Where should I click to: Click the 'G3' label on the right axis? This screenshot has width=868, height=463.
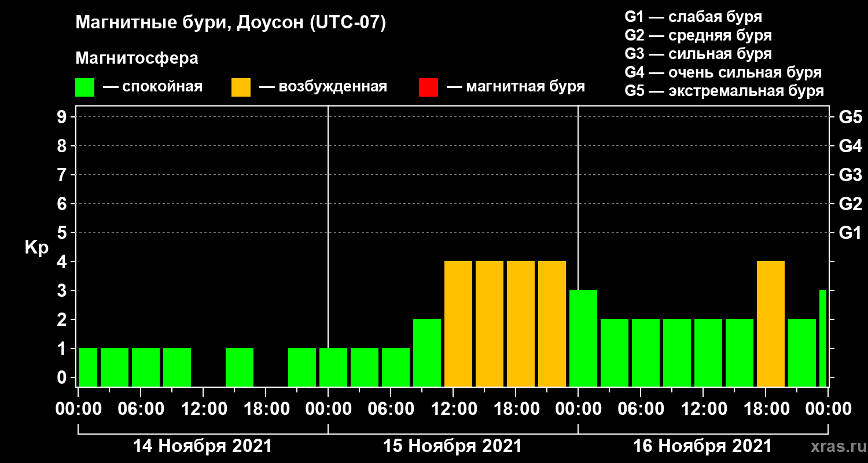click(850, 175)
